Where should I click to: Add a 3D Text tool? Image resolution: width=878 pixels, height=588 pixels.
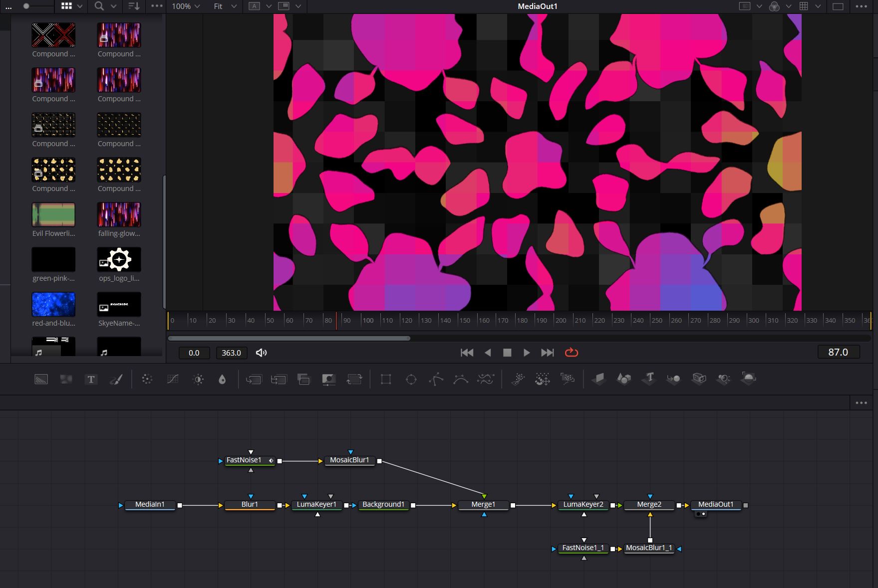pyautogui.click(x=649, y=379)
